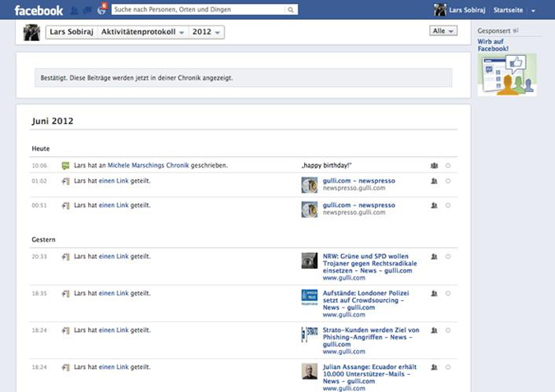Viewport: 555px width, 392px height.
Task: Click Lars Sobiraj breadcrumb button
Action: tap(72, 32)
